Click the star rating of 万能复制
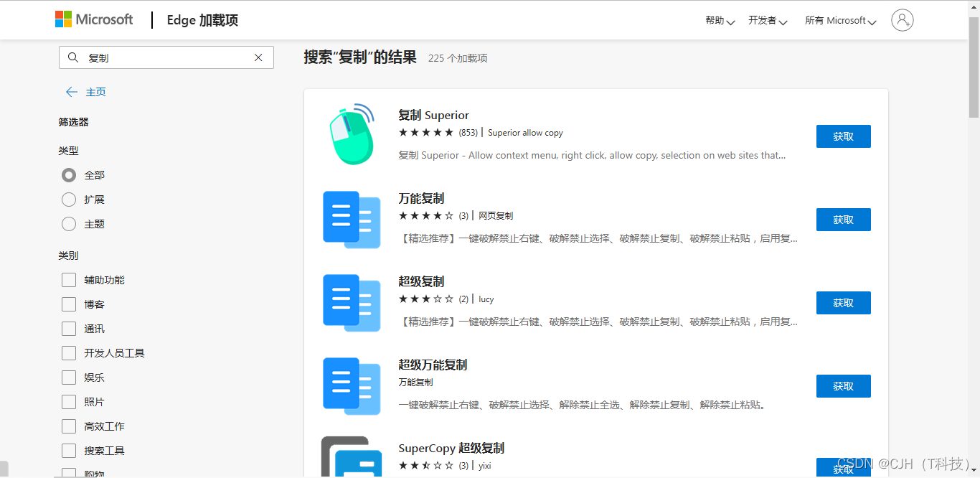980x478 pixels. (426, 216)
